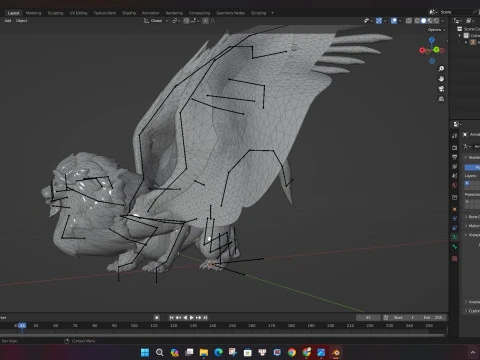Switch to rendered viewport shading
This screenshot has width=480, height=360.
[436, 21]
